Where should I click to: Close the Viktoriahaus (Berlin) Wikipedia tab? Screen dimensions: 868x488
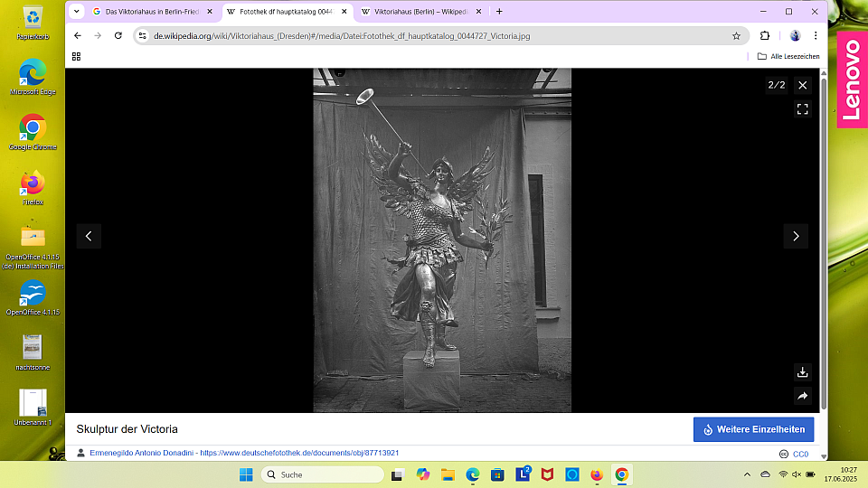tap(479, 12)
